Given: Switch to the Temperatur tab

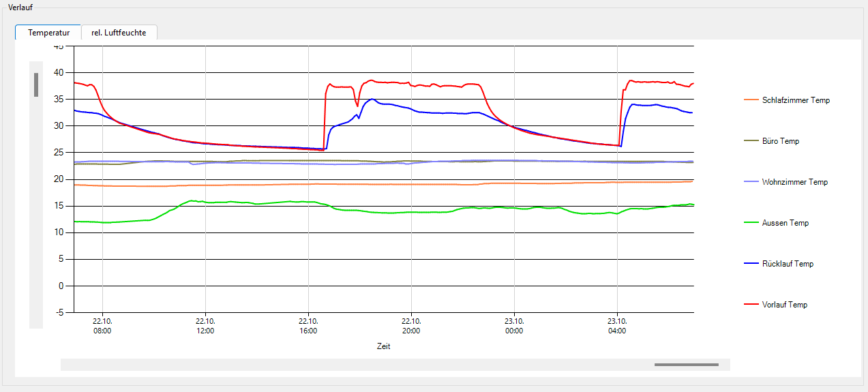Looking at the screenshot, I should click(48, 32).
